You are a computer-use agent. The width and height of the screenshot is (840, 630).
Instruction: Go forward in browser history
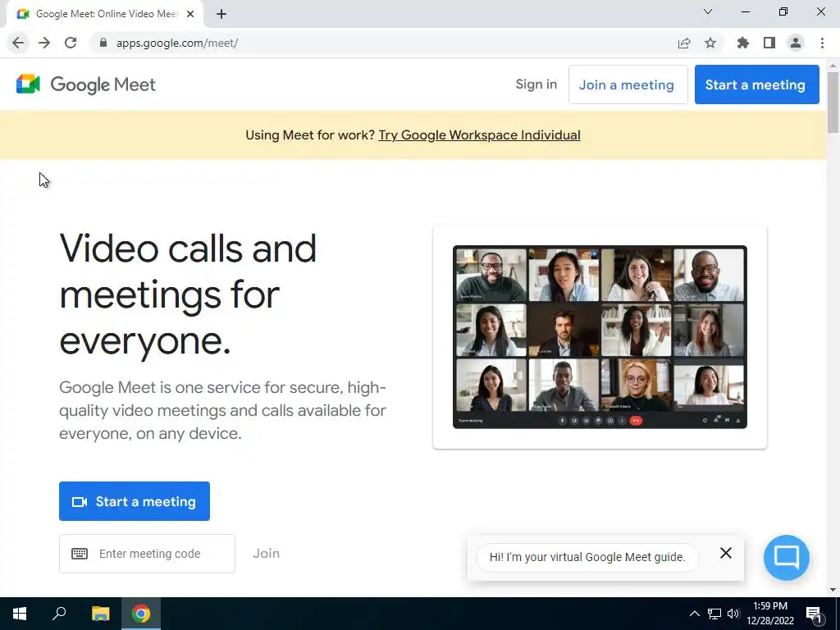[x=44, y=43]
